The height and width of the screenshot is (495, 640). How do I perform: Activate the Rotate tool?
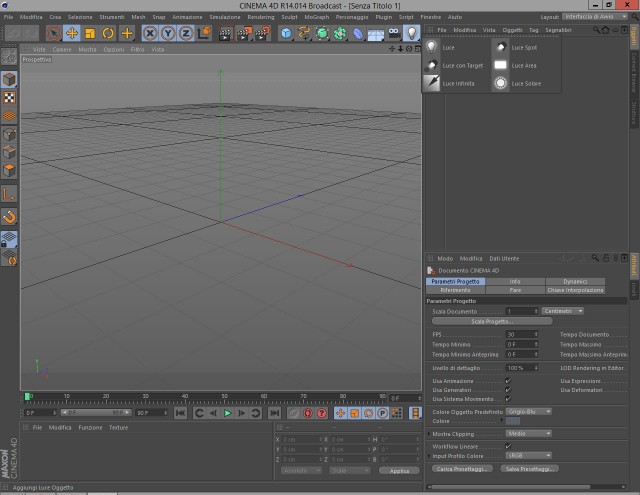tap(108, 33)
